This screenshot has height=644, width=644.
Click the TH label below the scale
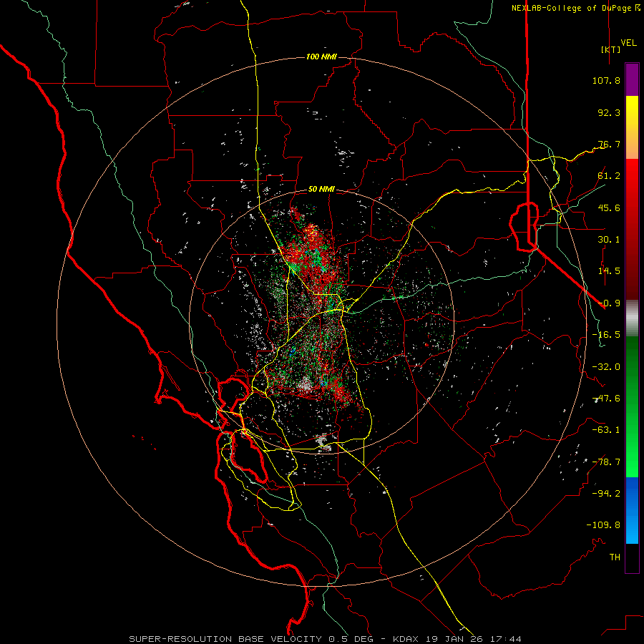(615, 557)
